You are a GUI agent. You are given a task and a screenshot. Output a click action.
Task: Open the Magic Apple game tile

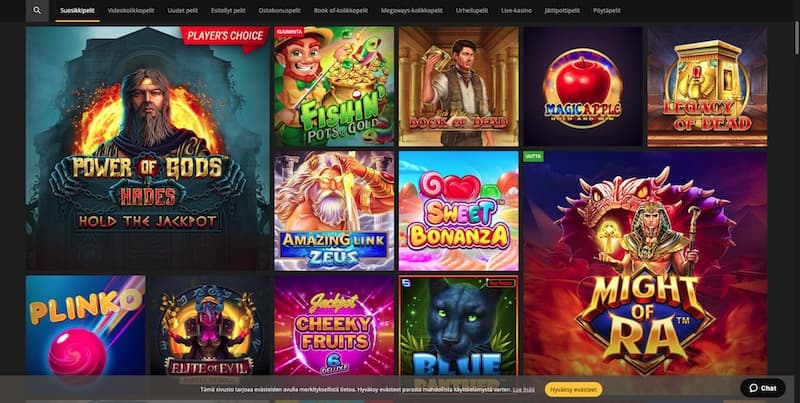point(583,87)
